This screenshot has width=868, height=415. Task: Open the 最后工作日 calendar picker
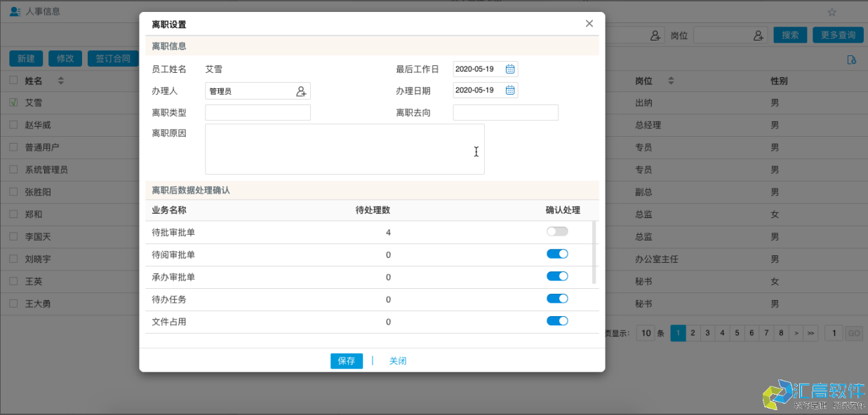(510, 69)
